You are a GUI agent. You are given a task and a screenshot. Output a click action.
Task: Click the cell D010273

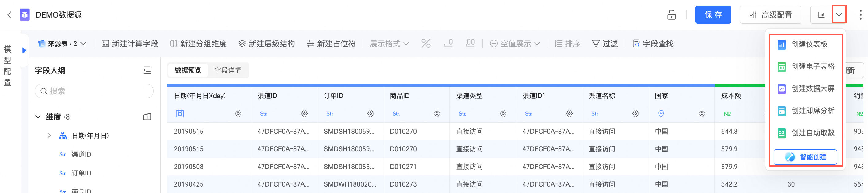point(403,185)
